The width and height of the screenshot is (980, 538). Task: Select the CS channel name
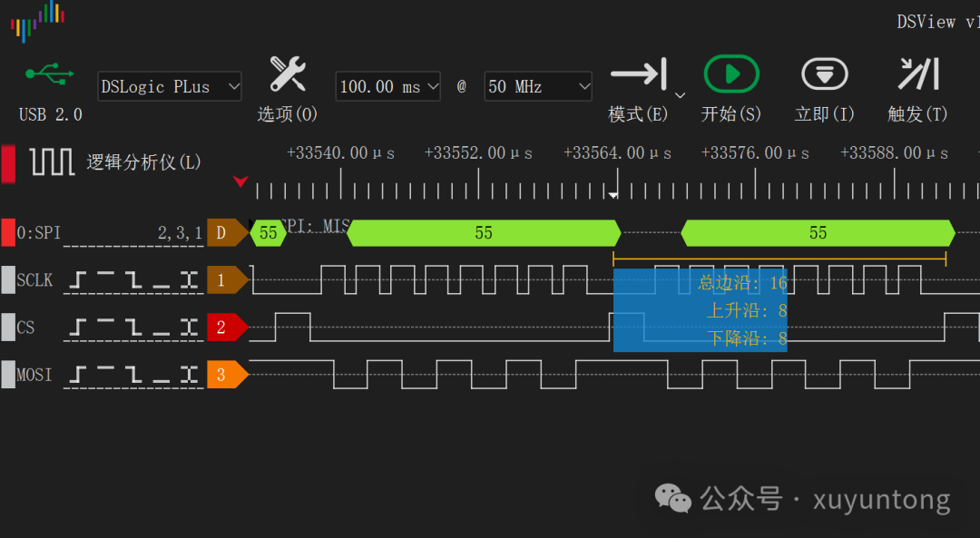point(25,328)
